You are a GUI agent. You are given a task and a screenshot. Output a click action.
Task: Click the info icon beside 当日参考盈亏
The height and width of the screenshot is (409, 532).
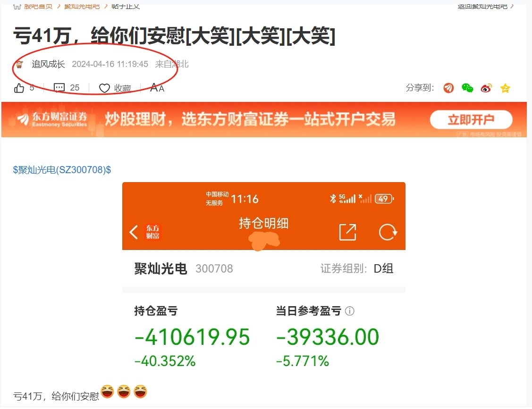coord(349,311)
